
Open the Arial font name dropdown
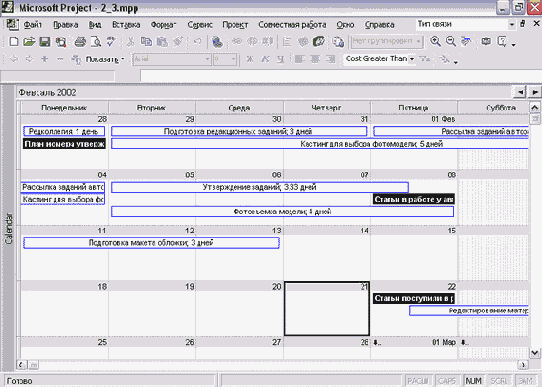pyautogui.click(x=207, y=59)
